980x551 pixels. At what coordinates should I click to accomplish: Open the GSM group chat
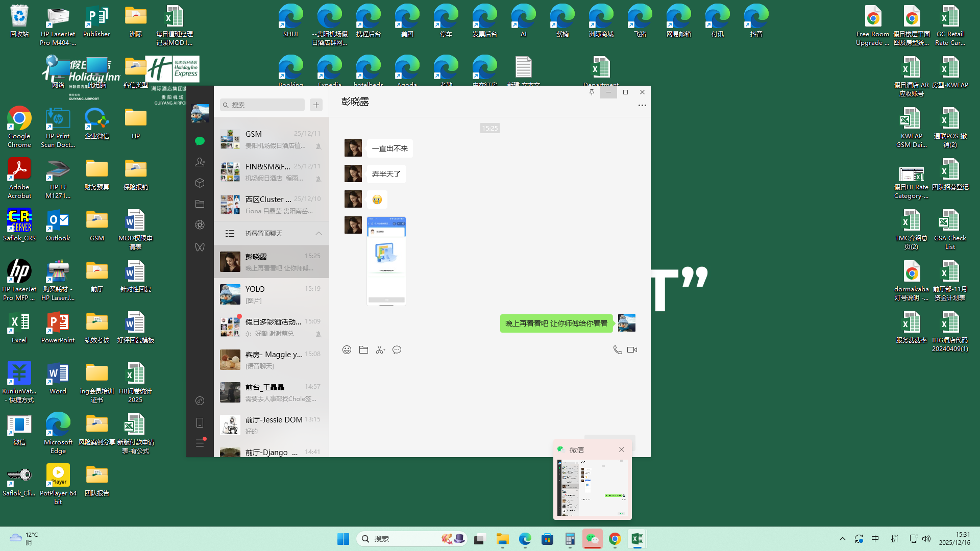(271, 139)
